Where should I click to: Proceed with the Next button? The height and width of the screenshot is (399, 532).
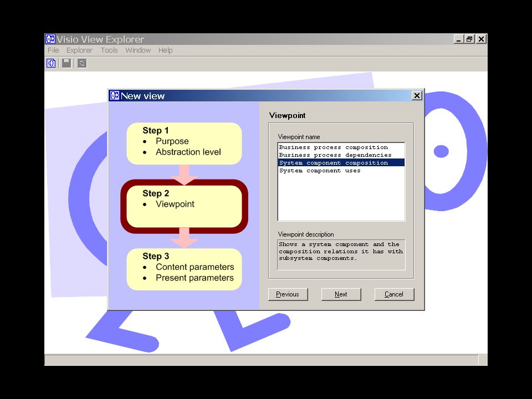[x=341, y=294]
